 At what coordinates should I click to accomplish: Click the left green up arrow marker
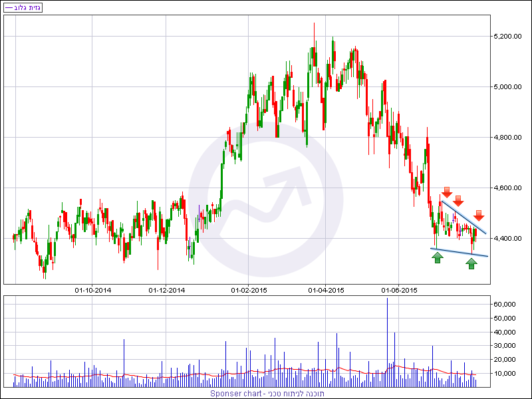point(437,257)
